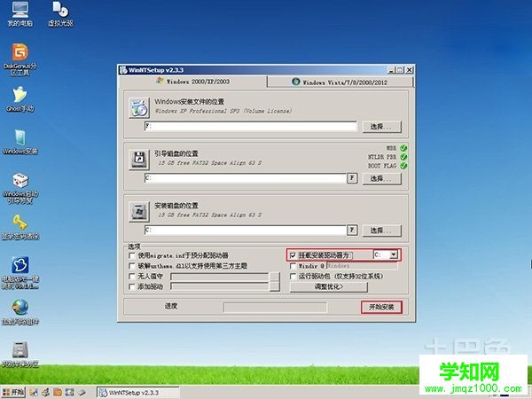This screenshot has height=399, width=532.
Task: Click the install drive disk icon
Action: [139, 212]
